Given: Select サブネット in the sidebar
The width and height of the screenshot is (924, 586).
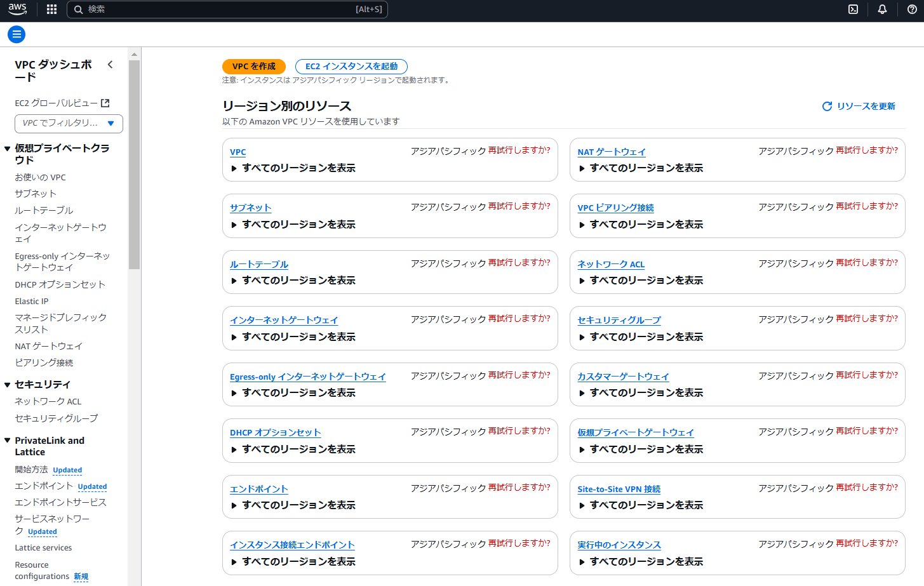Looking at the screenshot, I should [36, 194].
